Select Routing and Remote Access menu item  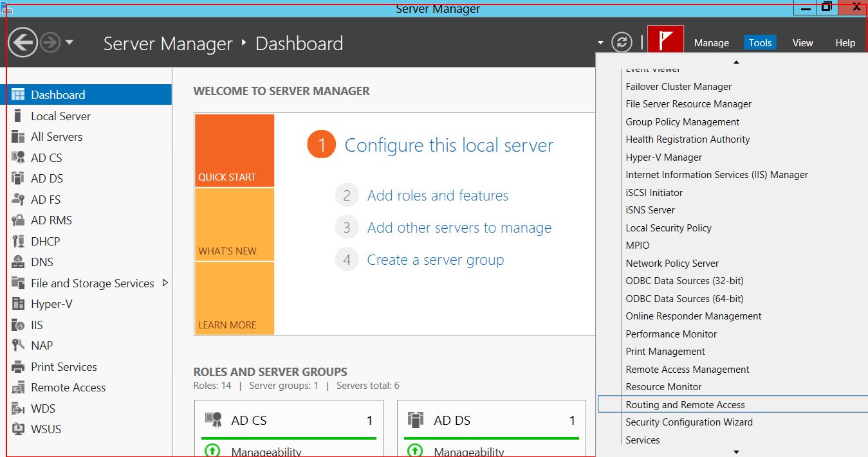click(685, 405)
